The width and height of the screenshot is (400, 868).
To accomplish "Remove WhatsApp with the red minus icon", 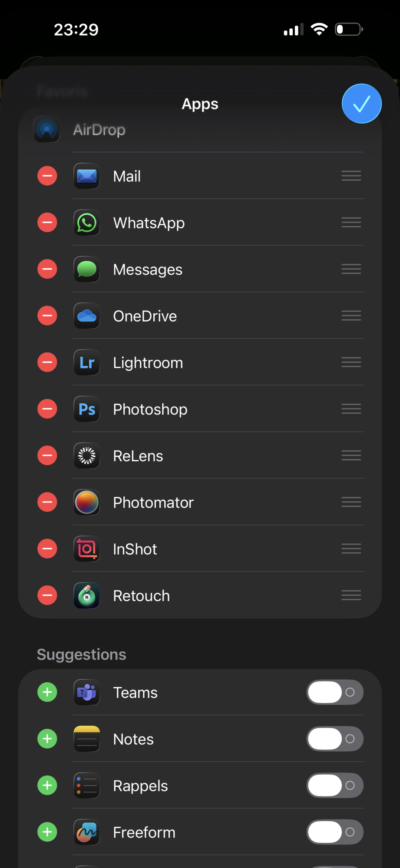I will [47, 223].
